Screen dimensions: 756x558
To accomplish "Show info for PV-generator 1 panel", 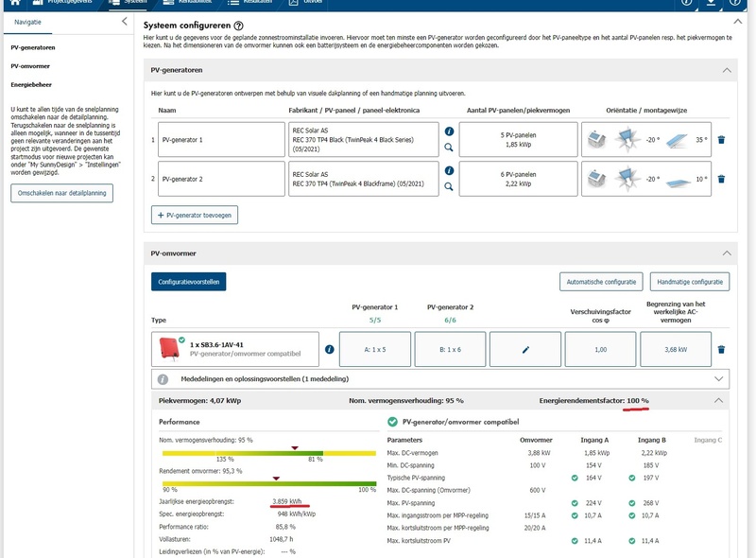I will tap(449, 131).
